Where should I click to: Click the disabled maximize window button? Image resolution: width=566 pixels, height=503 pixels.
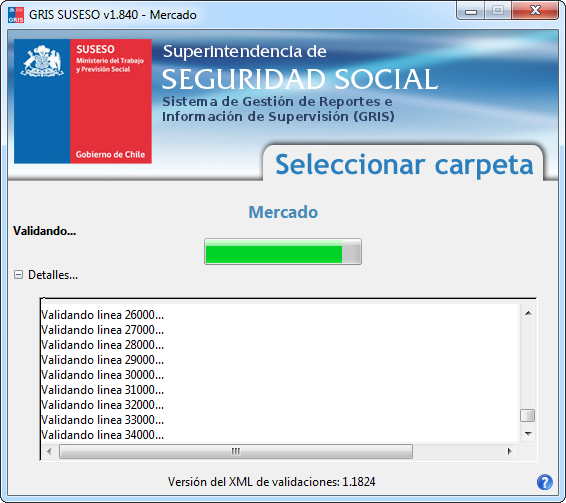pyautogui.click(x=498, y=11)
